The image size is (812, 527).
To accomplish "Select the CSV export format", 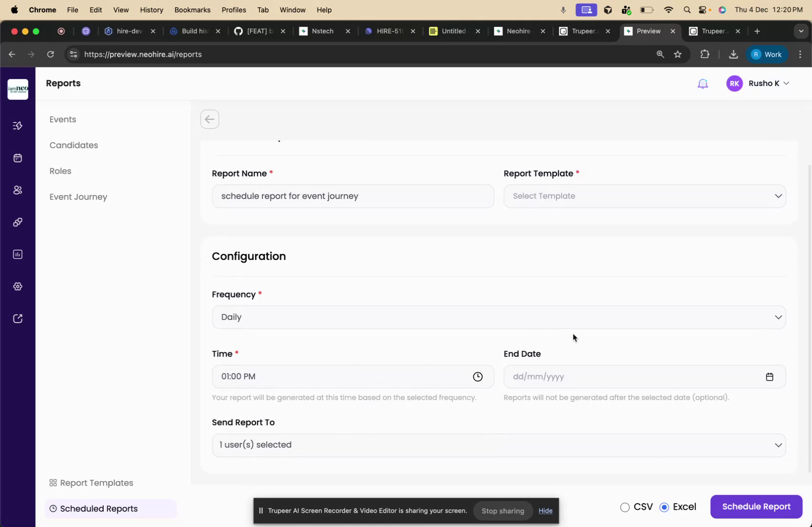I will click(x=624, y=507).
